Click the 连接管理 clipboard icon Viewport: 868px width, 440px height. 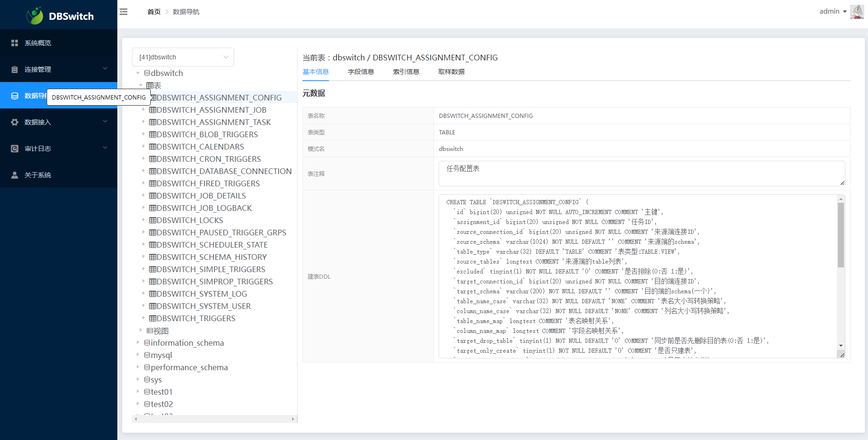click(15, 69)
